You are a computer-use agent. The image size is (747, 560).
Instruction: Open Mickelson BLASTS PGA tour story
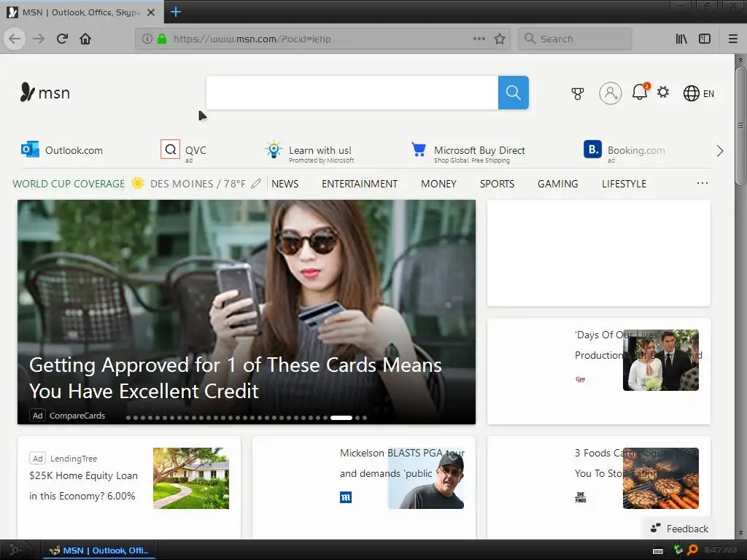click(402, 463)
